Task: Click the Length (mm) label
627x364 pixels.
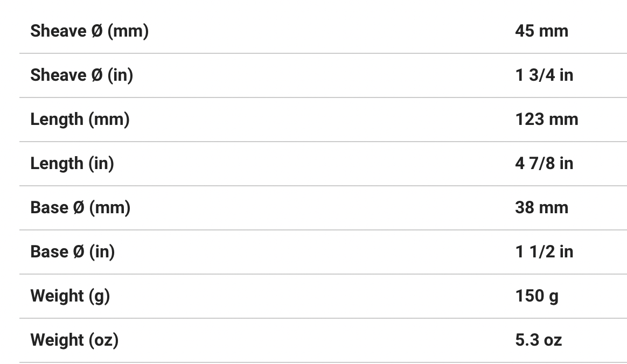Action: [80, 120]
